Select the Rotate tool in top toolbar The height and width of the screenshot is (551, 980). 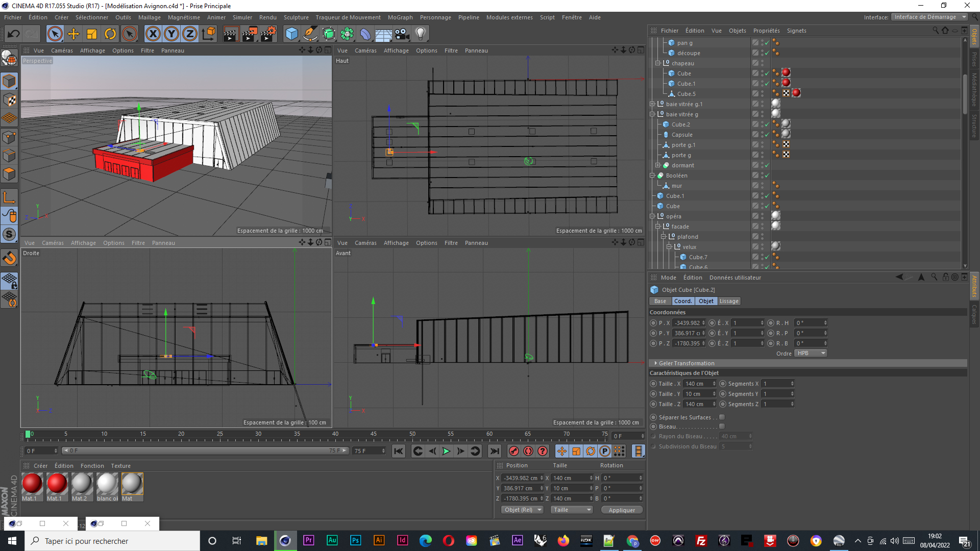(110, 34)
